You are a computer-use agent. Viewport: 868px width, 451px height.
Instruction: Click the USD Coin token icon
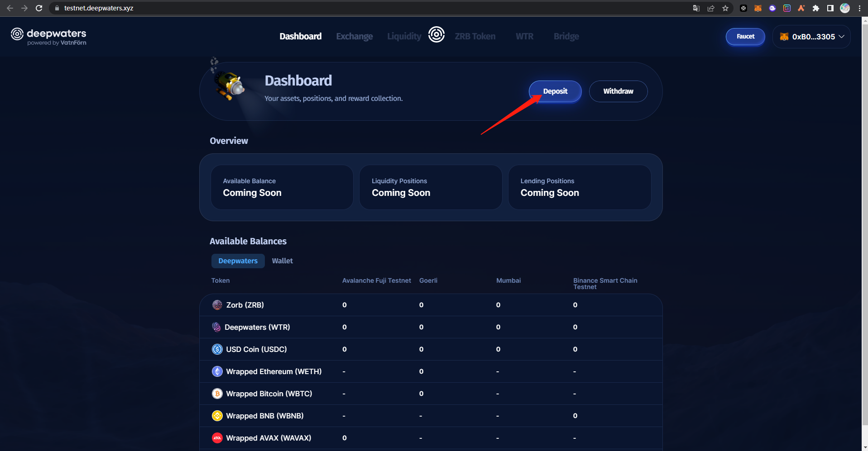217,349
